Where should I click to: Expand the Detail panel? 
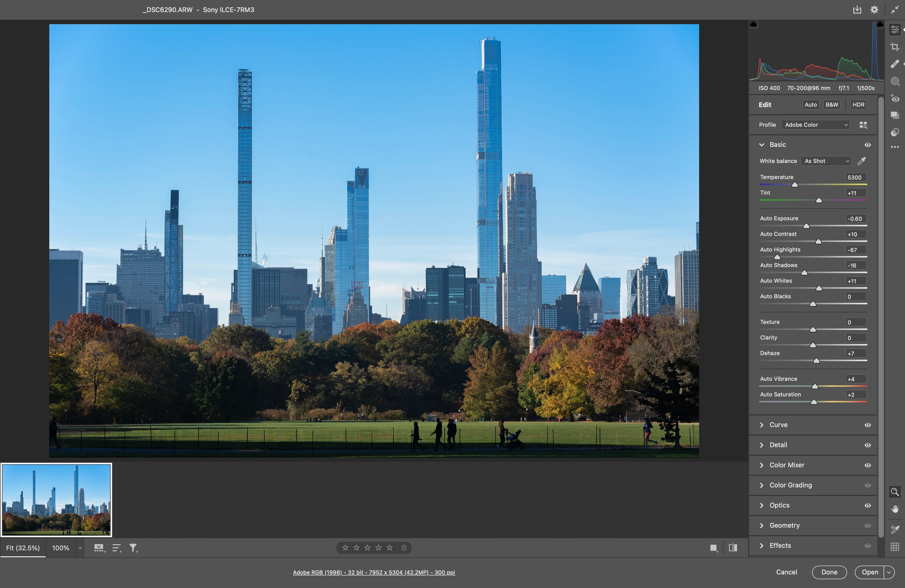click(778, 445)
